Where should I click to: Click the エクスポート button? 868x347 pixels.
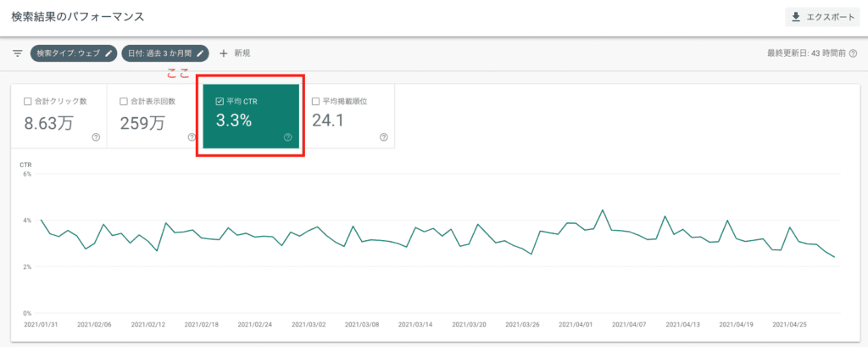(822, 17)
